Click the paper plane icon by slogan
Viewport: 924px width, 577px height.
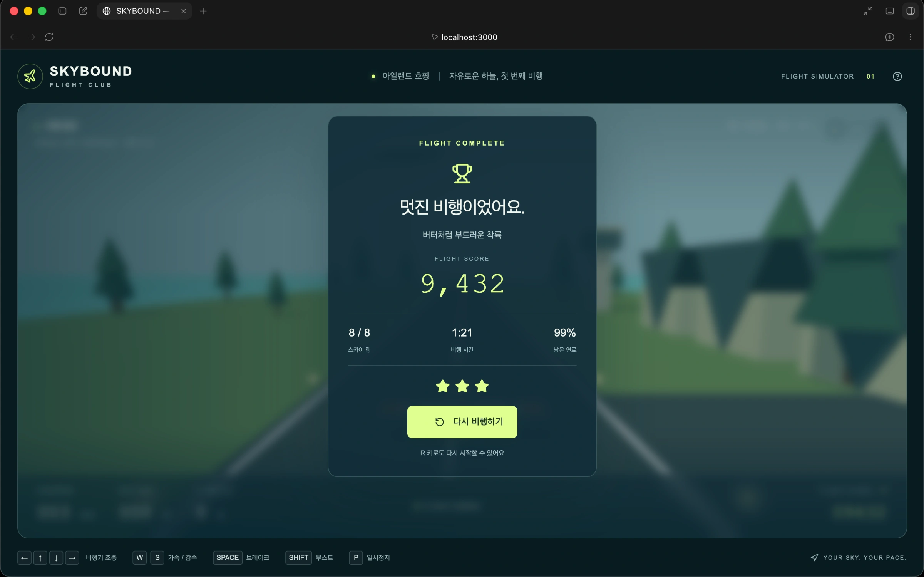pyautogui.click(x=814, y=557)
